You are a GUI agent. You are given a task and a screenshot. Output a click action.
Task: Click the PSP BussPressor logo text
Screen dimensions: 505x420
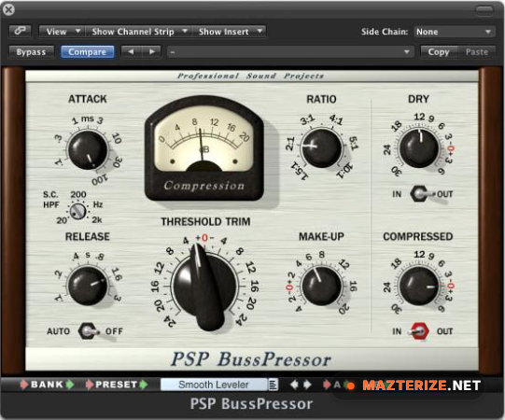point(251,358)
